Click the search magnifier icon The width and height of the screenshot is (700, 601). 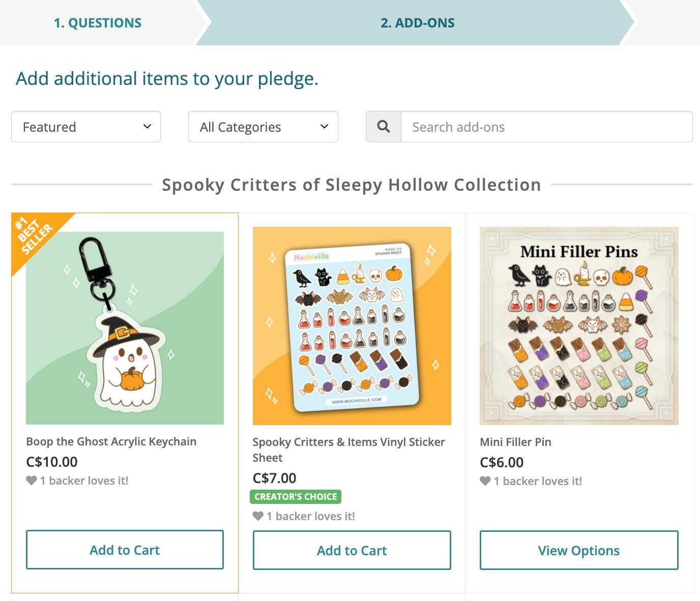pos(384,127)
